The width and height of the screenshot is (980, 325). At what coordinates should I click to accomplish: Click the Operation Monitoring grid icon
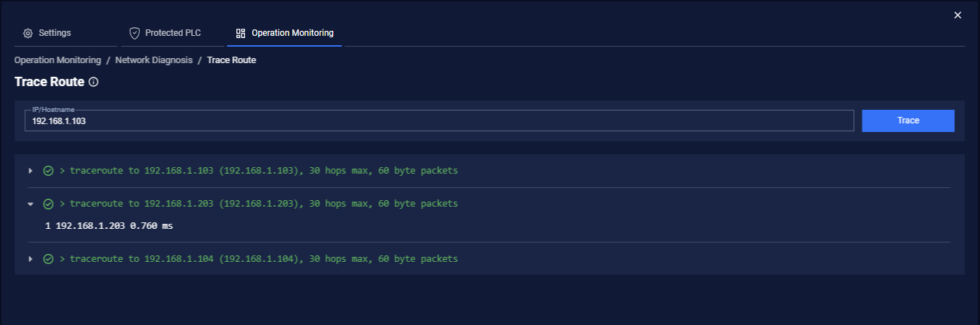point(241,34)
